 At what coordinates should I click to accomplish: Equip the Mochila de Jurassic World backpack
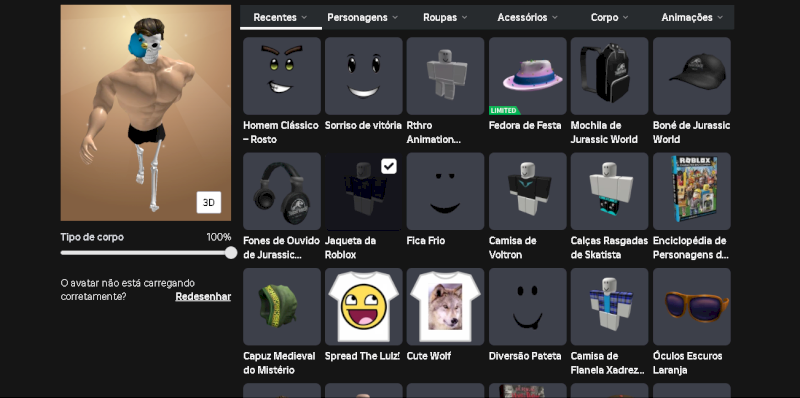609,76
